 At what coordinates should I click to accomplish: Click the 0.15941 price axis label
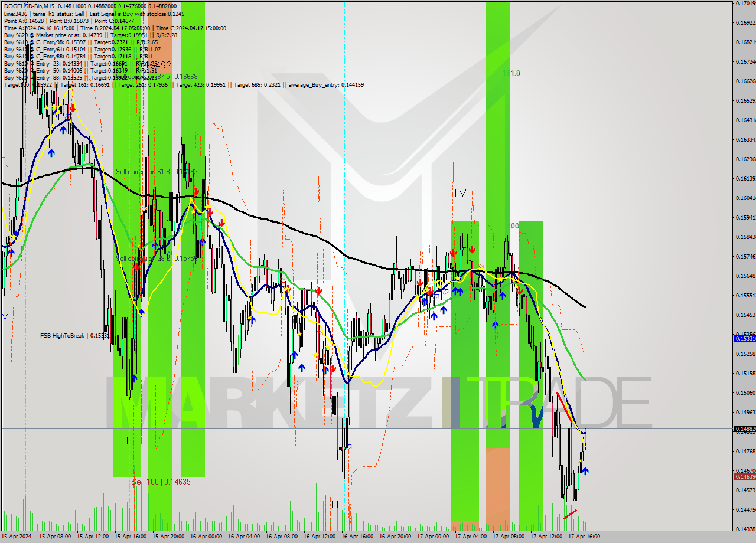[745, 217]
